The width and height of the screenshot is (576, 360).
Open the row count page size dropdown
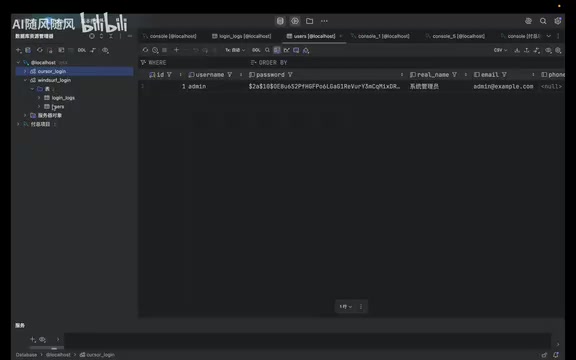click(x=345, y=306)
